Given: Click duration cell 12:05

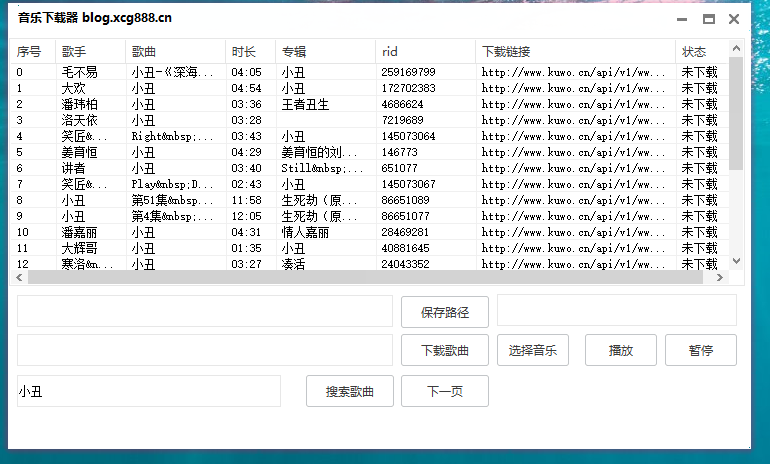Looking at the screenshot, I should (247, 216).
